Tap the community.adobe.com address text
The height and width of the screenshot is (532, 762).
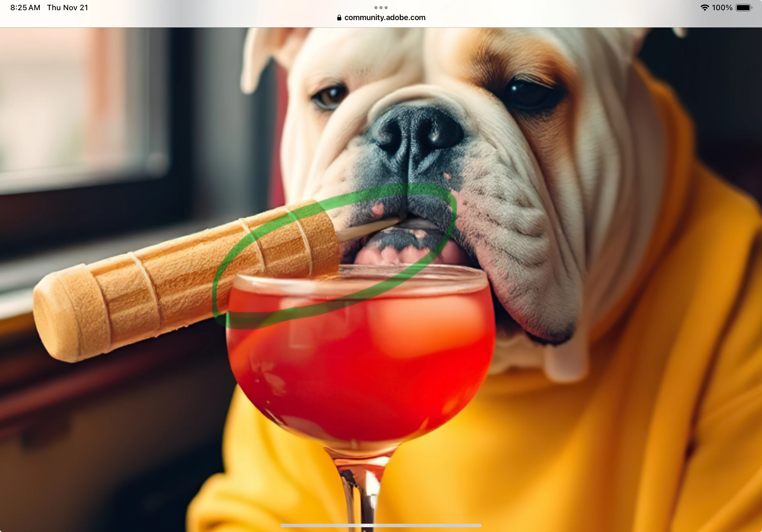click(x=385, y=18)
